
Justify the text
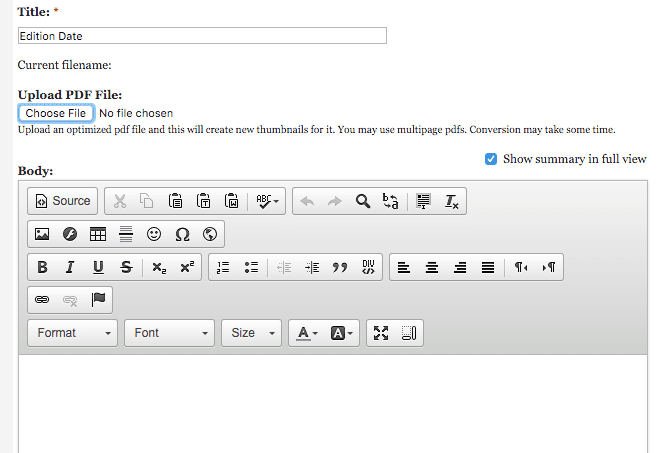pyautogui.click(x=488, y=267)
